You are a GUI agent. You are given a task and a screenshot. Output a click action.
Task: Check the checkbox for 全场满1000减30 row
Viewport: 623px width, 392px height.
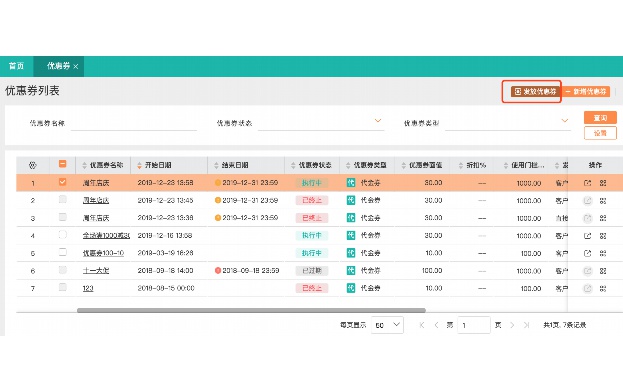click(x=62, y=234)
